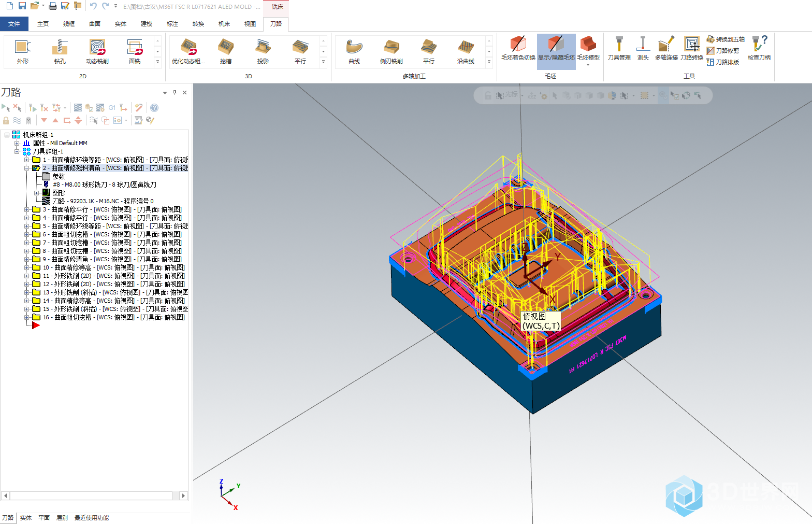Switch to the 曲面 ribbon tab

pos(95,24)
